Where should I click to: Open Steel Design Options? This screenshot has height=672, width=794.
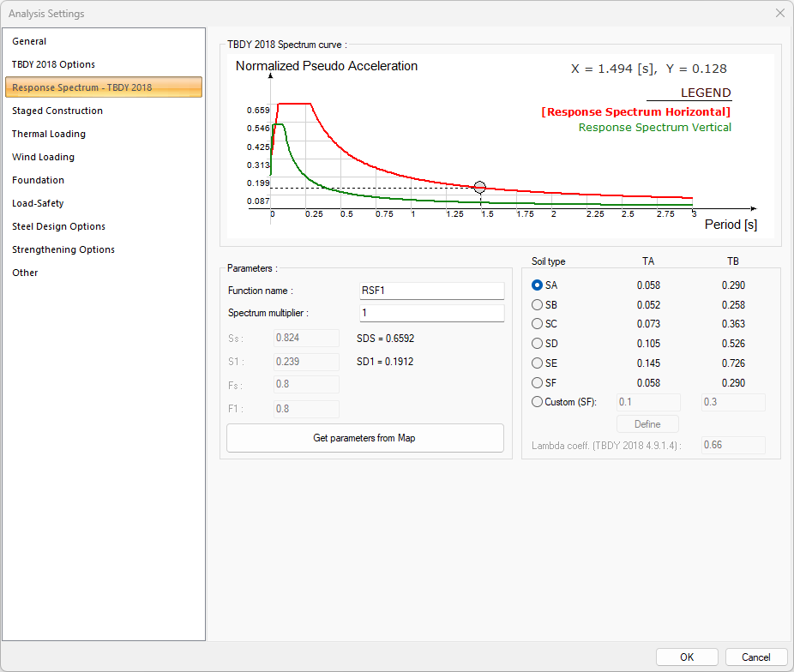point(58,226)
